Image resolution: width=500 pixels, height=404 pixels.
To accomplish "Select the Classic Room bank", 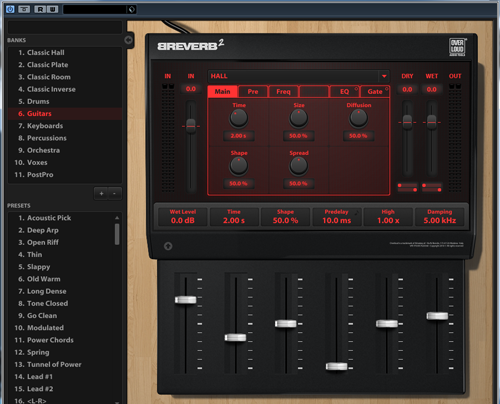I will 65,77.
